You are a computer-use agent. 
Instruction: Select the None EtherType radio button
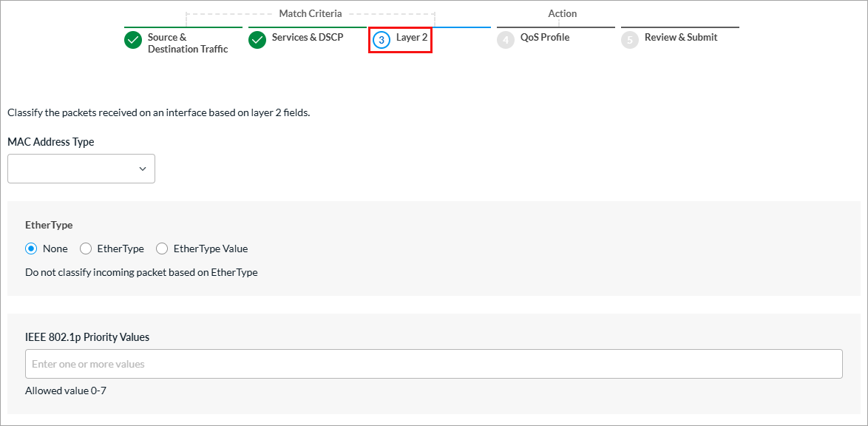[30, 248]
